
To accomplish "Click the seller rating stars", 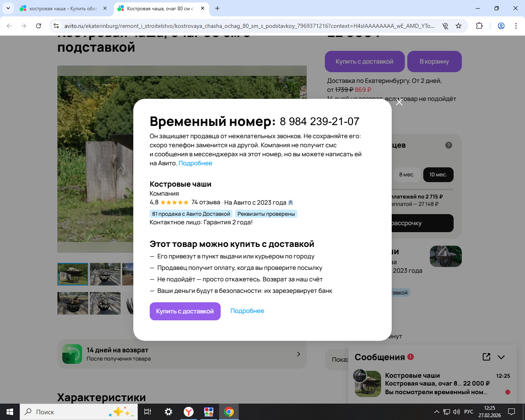I will pos(174,202).
